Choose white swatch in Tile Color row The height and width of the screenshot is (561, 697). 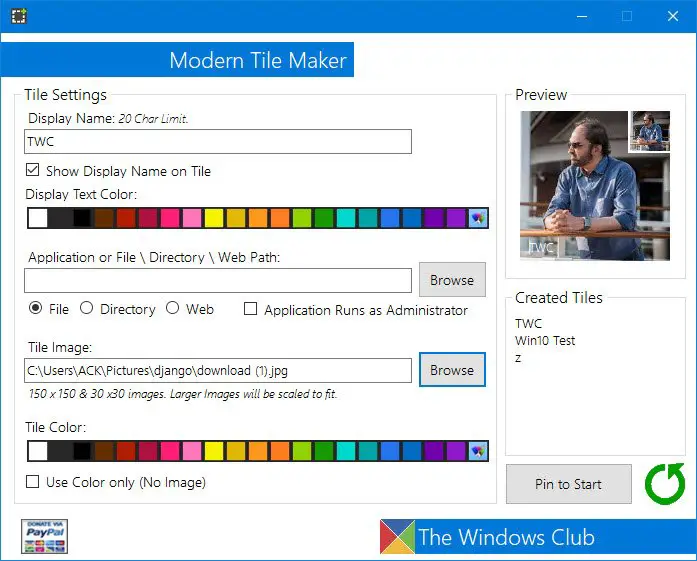(38, 452)
